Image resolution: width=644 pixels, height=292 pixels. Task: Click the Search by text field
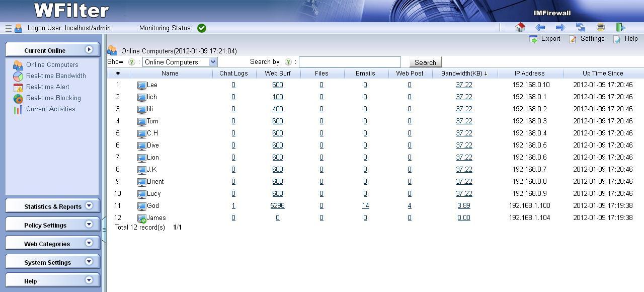[x=350, y=62]
